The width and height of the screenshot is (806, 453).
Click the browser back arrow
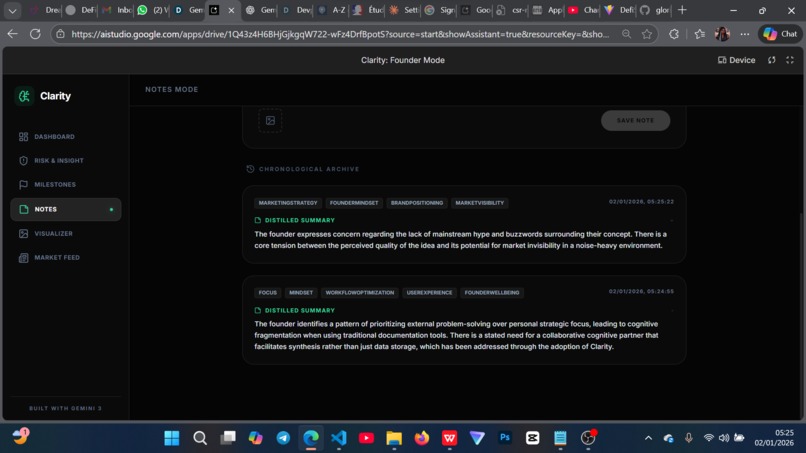(x=12, y=34)
